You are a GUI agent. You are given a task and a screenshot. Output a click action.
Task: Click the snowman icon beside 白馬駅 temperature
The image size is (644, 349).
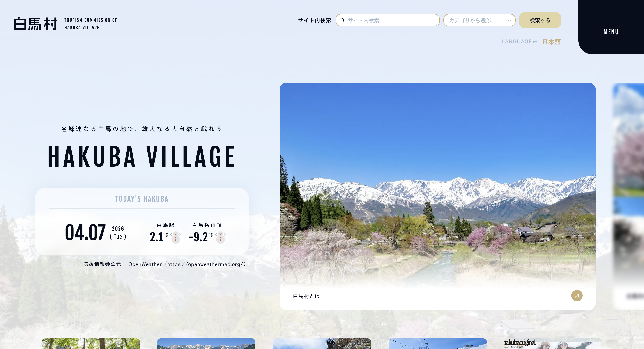pos(176,237)
